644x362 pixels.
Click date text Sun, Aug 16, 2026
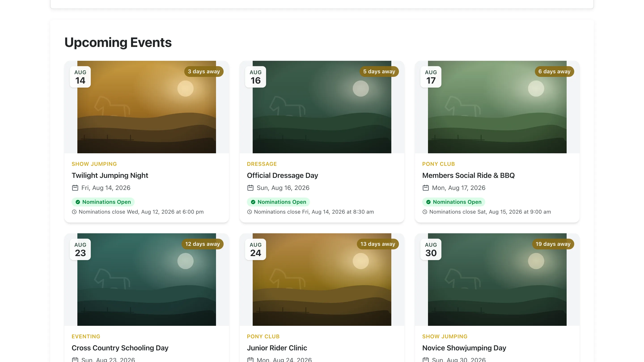click(283, 188)
